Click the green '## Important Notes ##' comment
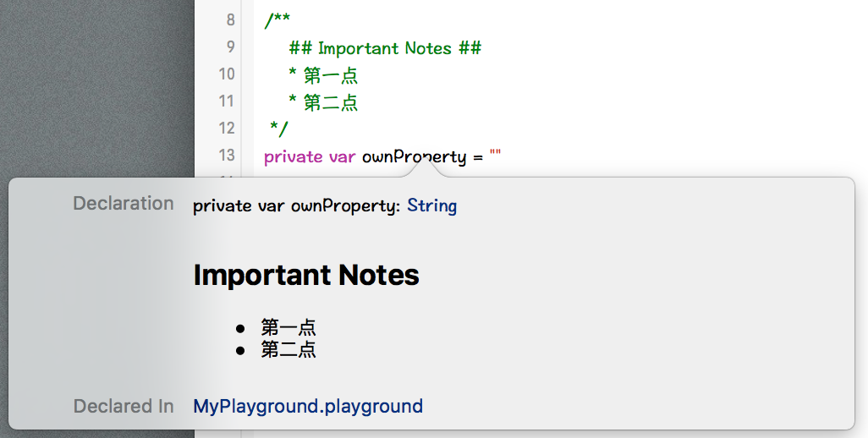This screenshot has height=438, width=868. point(385,48)
